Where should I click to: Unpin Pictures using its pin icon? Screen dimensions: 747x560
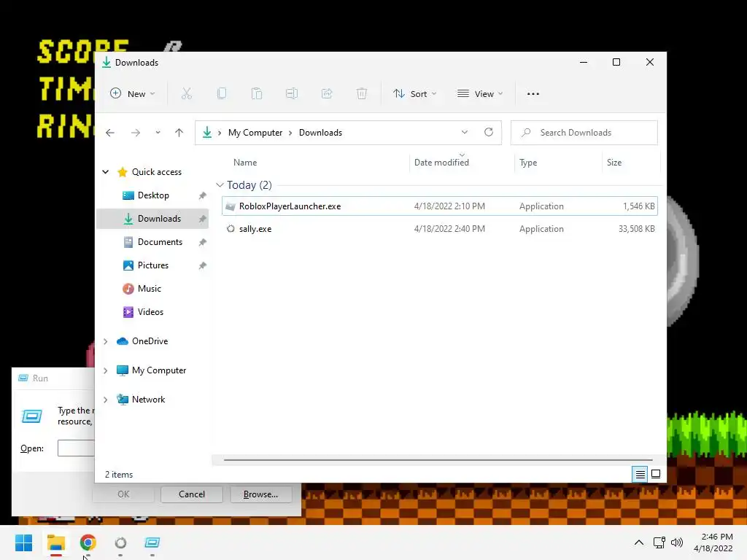coord(203,265)
